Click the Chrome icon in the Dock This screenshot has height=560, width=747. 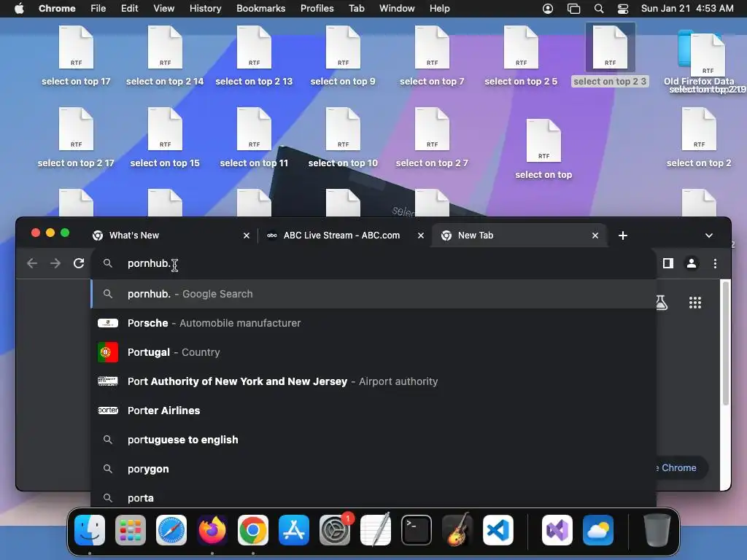[253, 530]
